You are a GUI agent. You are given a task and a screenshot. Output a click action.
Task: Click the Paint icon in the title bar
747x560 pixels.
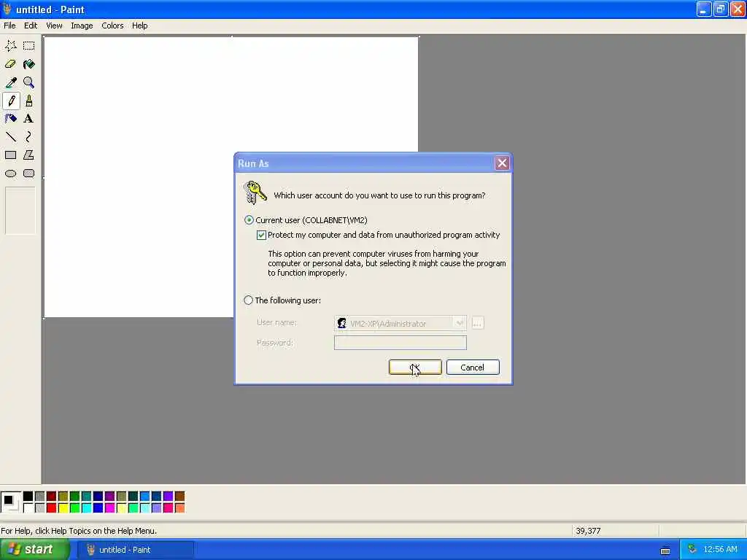point(7,9)
